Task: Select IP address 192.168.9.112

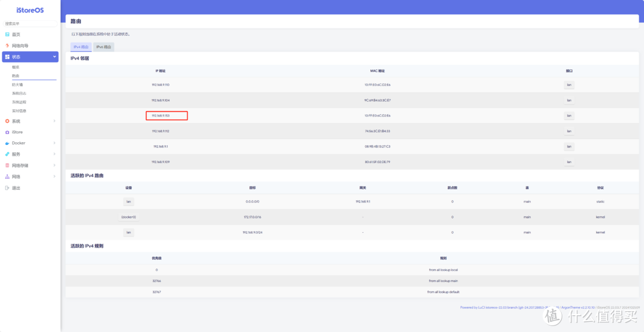Action: coord(160,131)
